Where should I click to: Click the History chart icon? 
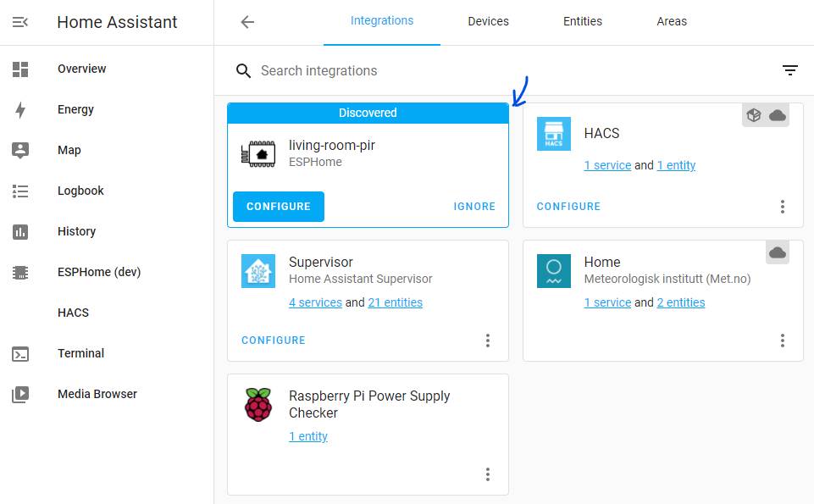tap(20, 231)
